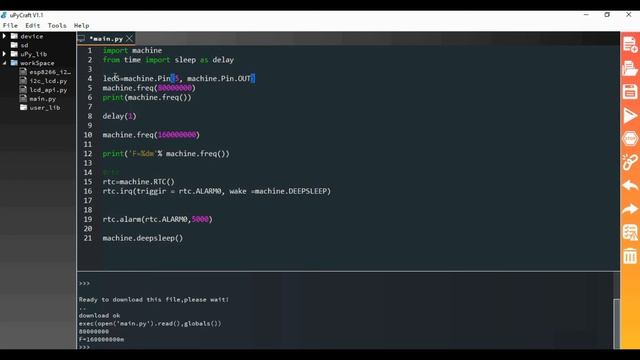This screenshot has width=640, height=360.
Task: Click line 1 'import machine' code
Action: click(x=132, y=50)
